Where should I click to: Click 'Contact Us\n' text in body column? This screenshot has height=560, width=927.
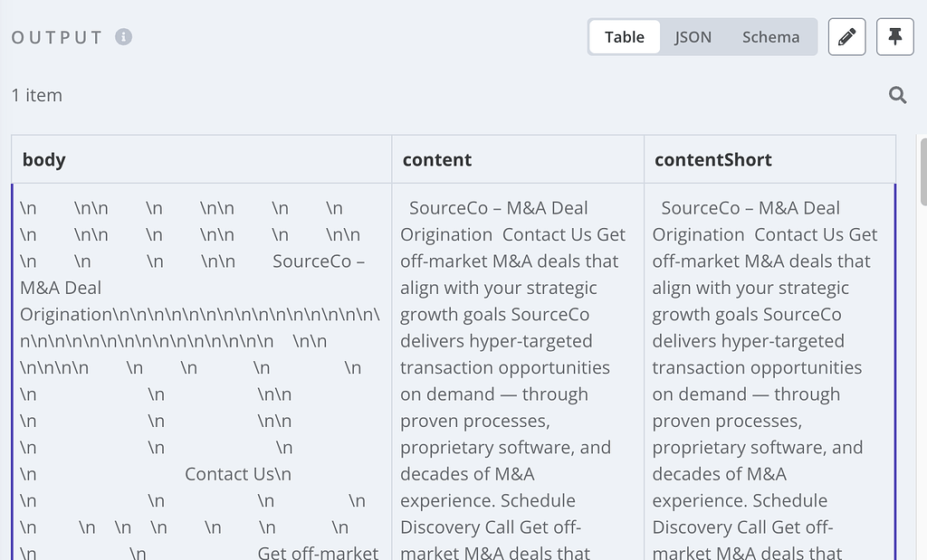point(238,474)
